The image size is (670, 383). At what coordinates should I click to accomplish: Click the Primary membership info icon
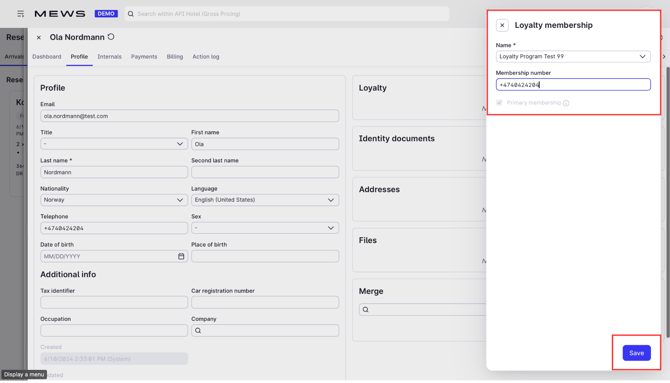pos(566,103)
